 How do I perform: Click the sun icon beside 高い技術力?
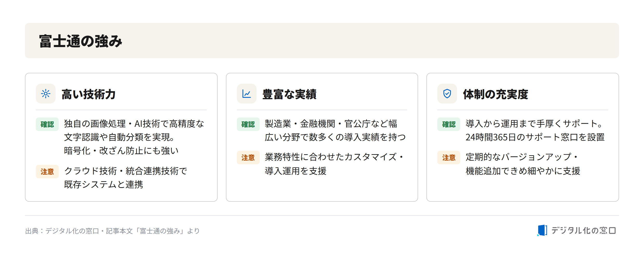46,94
